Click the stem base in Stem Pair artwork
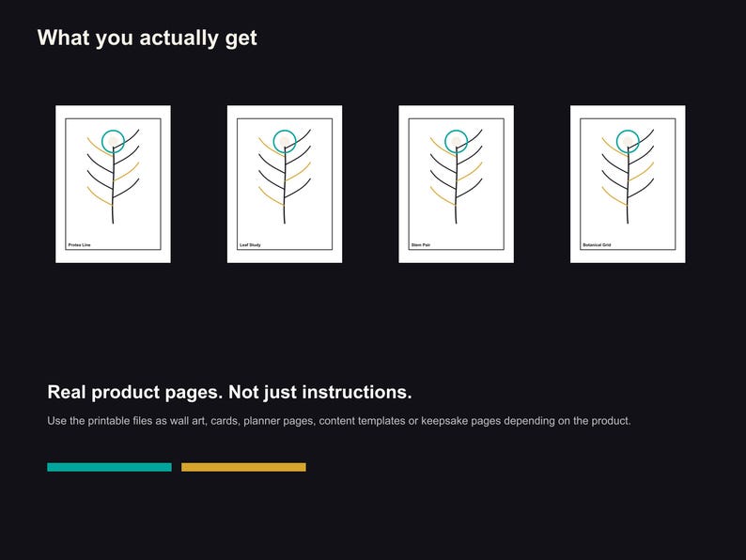Screen dimensions: 746x560 [456, 218]
